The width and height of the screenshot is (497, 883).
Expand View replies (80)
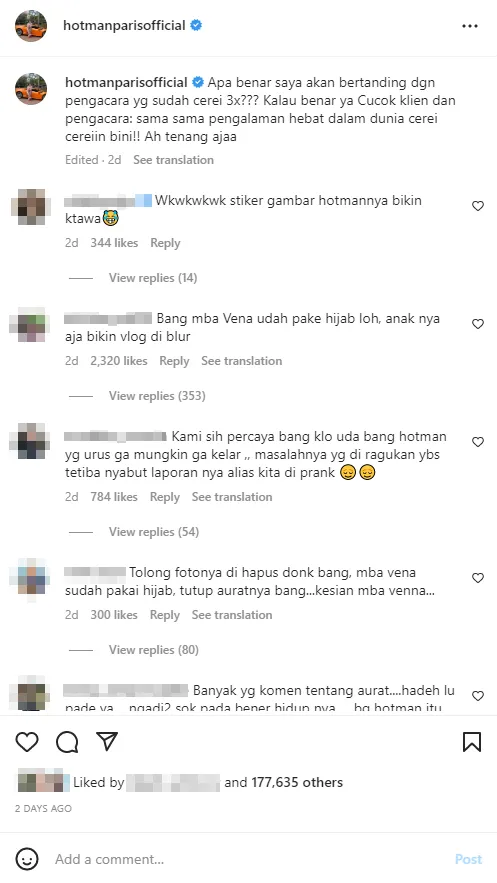click(154, 650)
